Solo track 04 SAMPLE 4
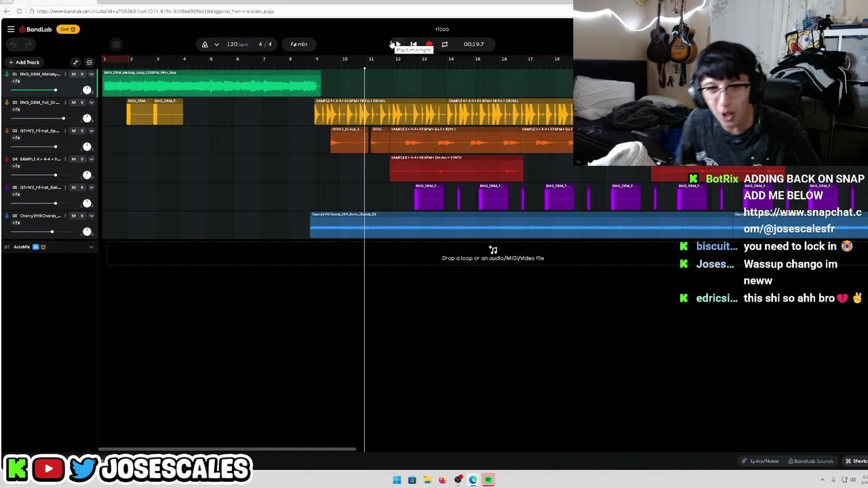The height and width of the screenshot is (488, 868). point(82,159)
